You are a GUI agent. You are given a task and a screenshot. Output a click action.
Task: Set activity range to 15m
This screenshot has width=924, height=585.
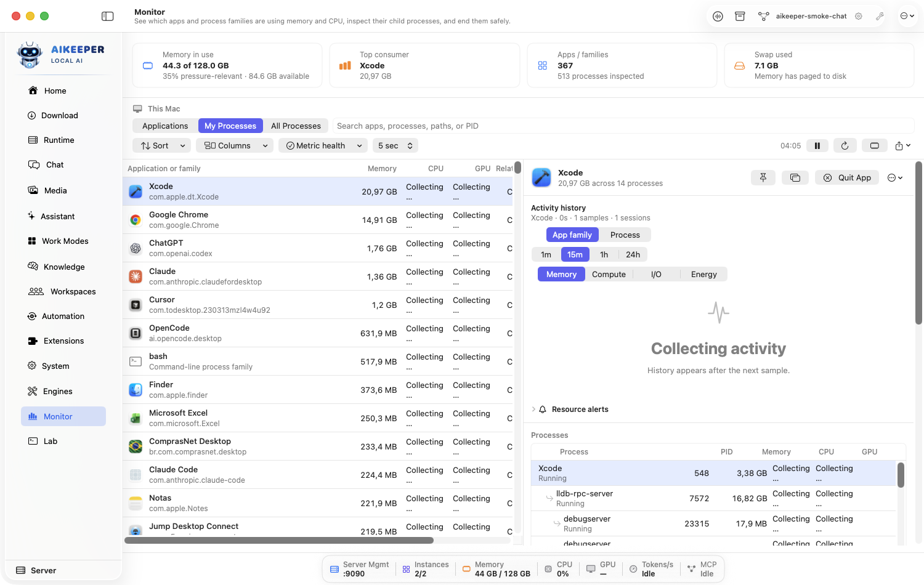pos(575,254)
